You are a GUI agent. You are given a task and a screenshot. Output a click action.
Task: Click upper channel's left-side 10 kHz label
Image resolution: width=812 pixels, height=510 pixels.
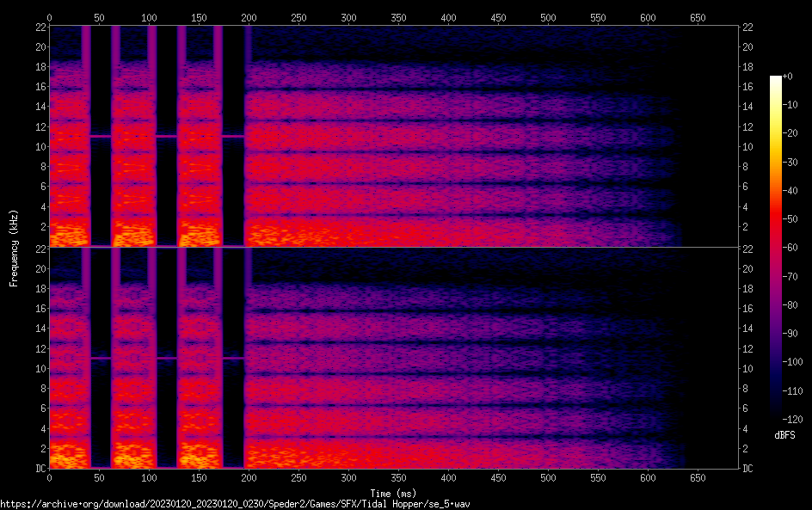[38, 147]
